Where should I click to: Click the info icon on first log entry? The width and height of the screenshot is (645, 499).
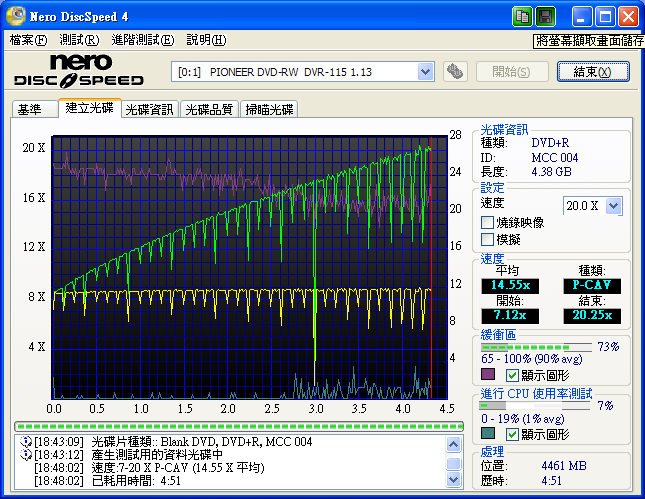[x=25, y=442]
